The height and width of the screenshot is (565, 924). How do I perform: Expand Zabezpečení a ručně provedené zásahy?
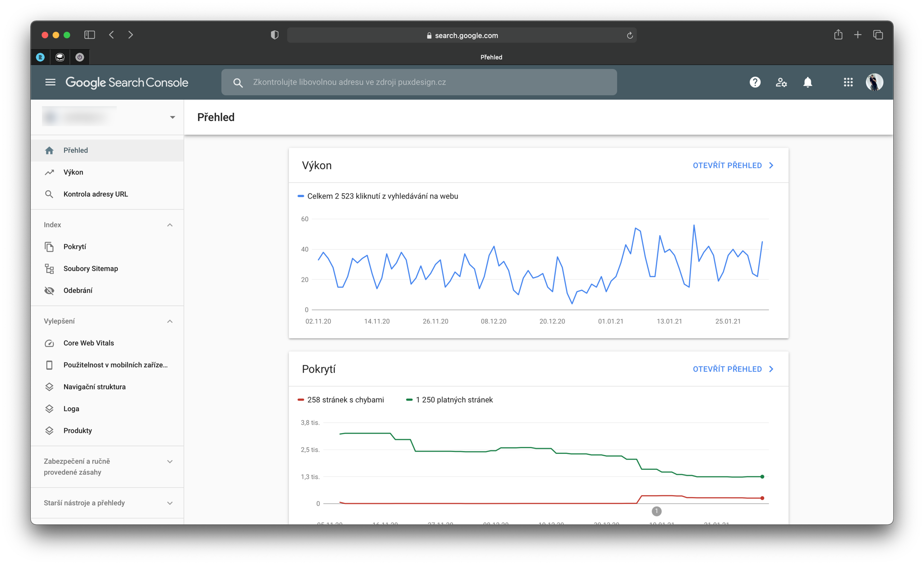(169, 462)
